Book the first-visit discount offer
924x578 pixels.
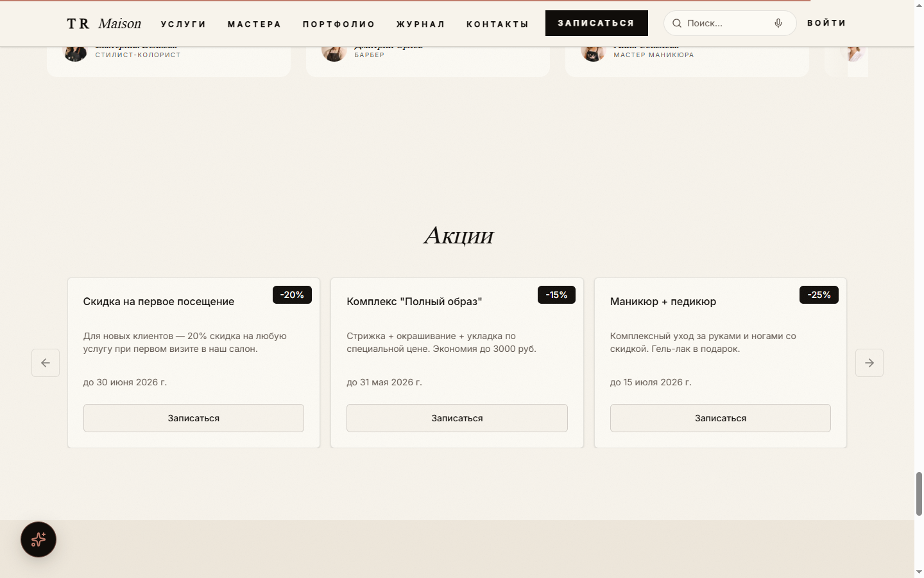coord(194,418)
